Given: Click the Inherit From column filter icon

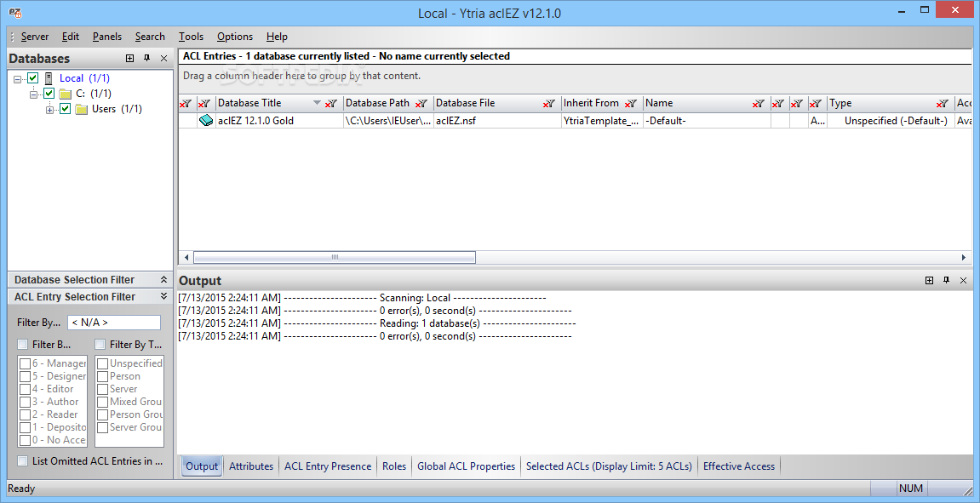Looking at the screenshot, I should (x=631, y=104).
